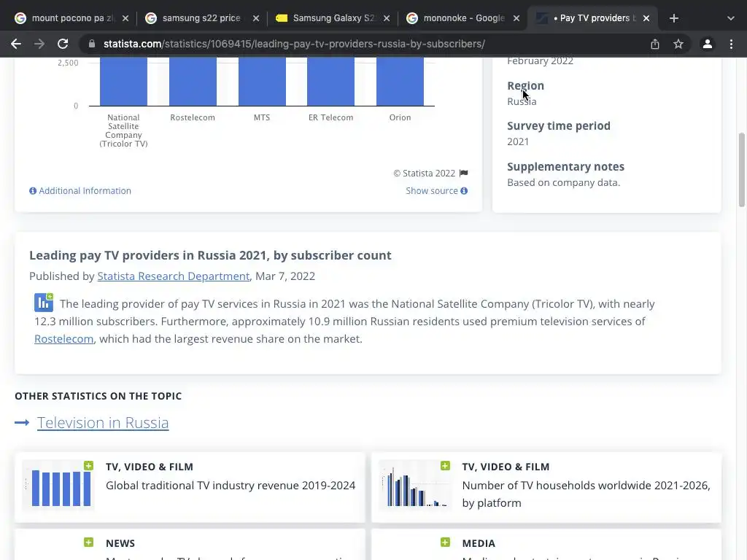747x560 pixels.
Task: Click the 'Survey time period' heading
Action: tap(558, 125)
